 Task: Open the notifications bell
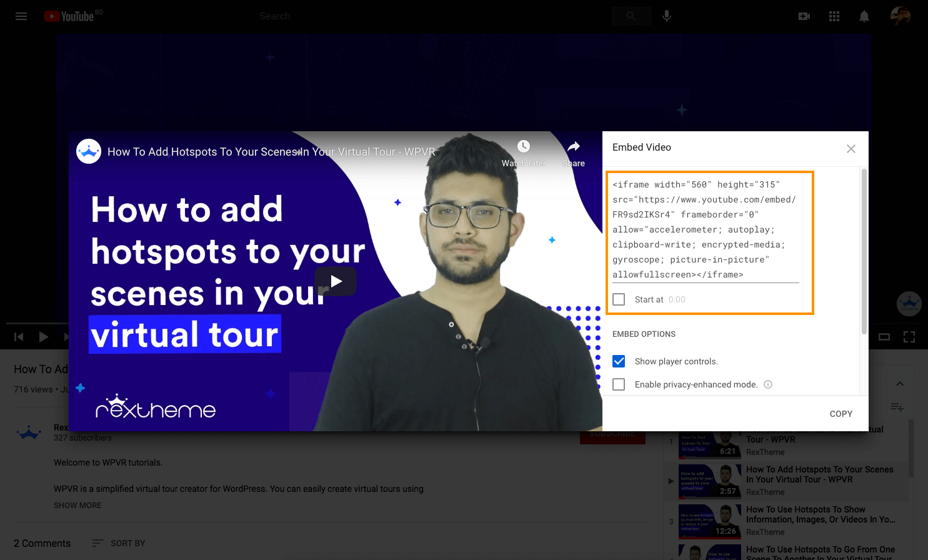point(864,16)
